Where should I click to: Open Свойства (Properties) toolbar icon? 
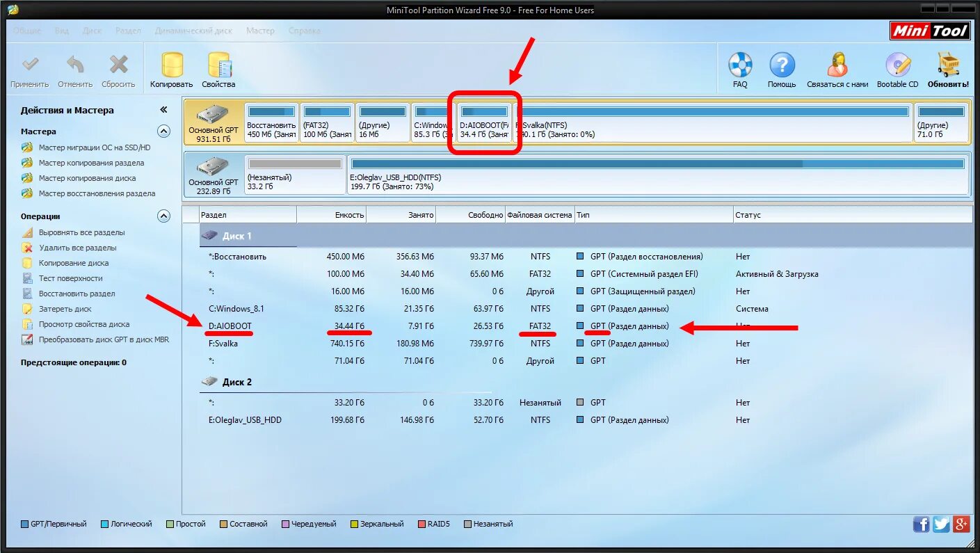click(x=218, y=66)
